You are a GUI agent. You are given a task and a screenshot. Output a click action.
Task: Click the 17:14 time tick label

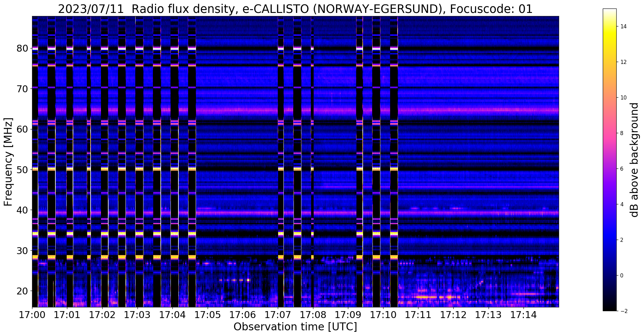(x=524, y=315)
